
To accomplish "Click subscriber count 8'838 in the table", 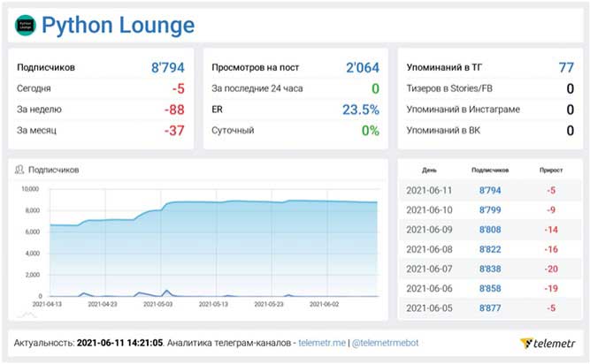I will (489, 267).
